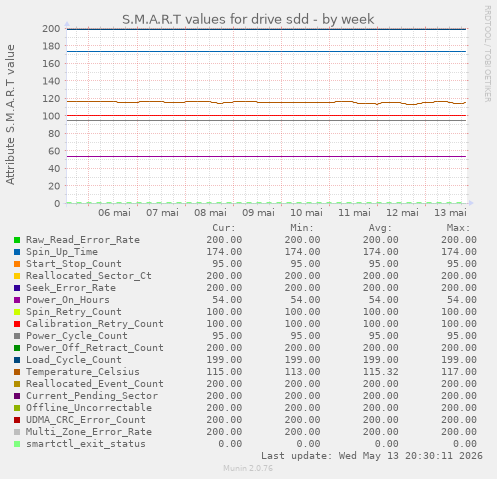Select the Reallocated_Sector_Ct label
497x479 pixels.
[89, 276]
